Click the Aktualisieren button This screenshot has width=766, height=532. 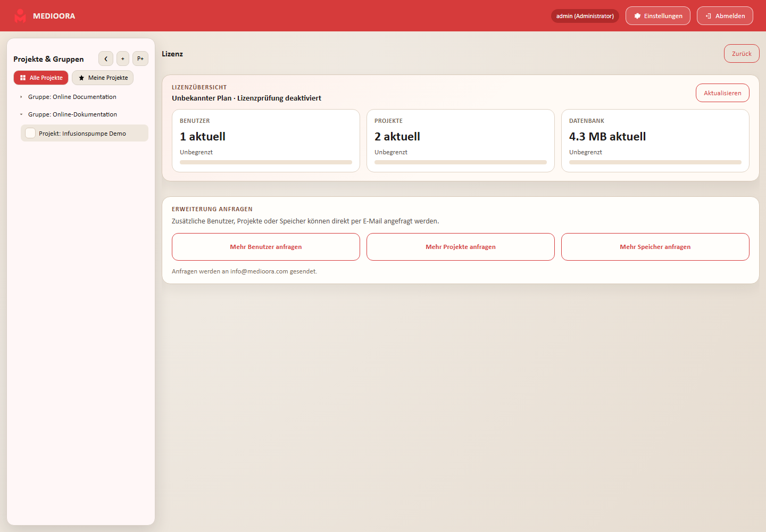click(722, 93)
